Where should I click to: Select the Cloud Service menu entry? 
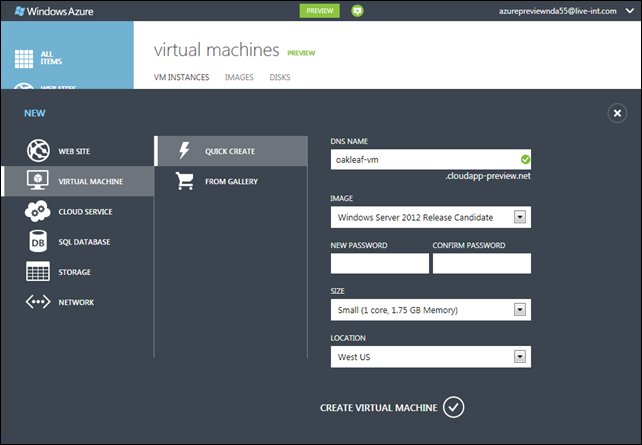click(x=78, y=211)
